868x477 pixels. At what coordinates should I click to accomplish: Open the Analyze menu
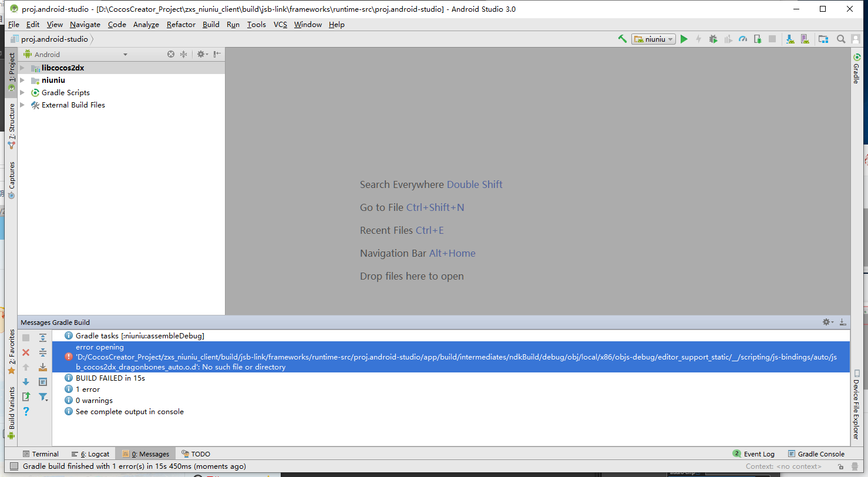pos(146,25)
